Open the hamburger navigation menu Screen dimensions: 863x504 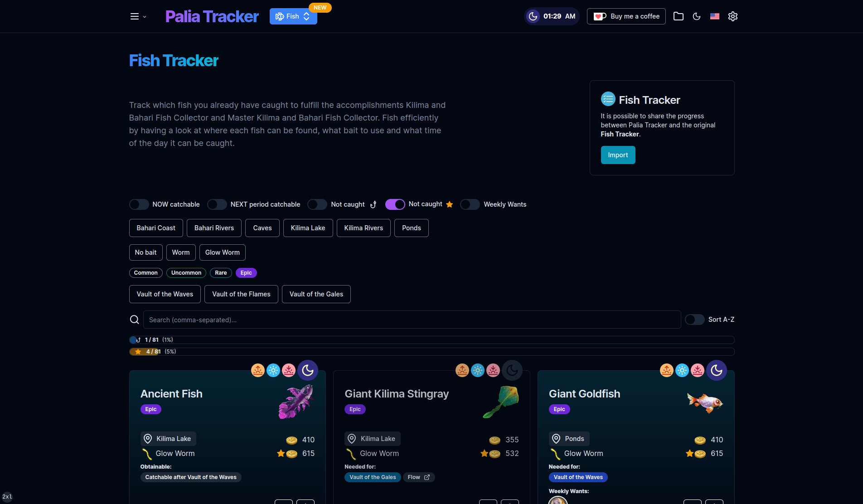pos(134,16)
